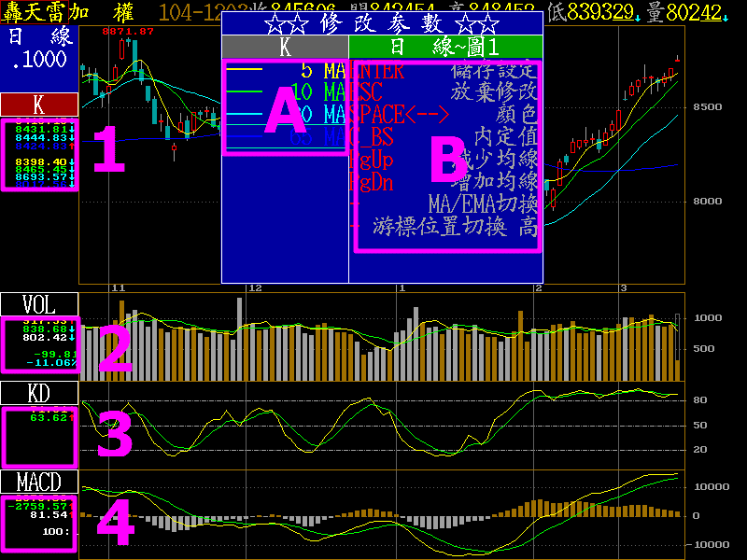The height and width of the screenshot is (560, 747).
Task: Click the 日線~圖1 green header
Action: tap(445, 47)
